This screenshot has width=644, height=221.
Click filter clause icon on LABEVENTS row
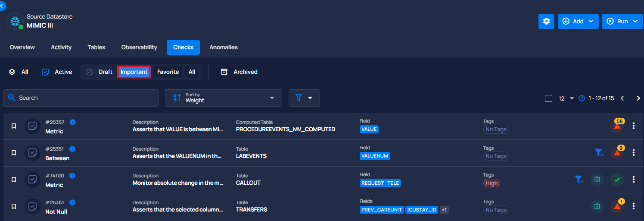599,153
